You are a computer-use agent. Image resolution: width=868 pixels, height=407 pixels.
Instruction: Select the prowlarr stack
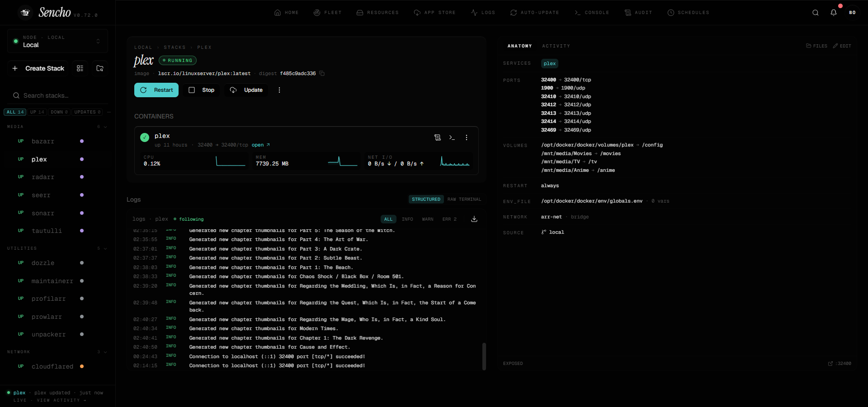(x=57, y=317)
